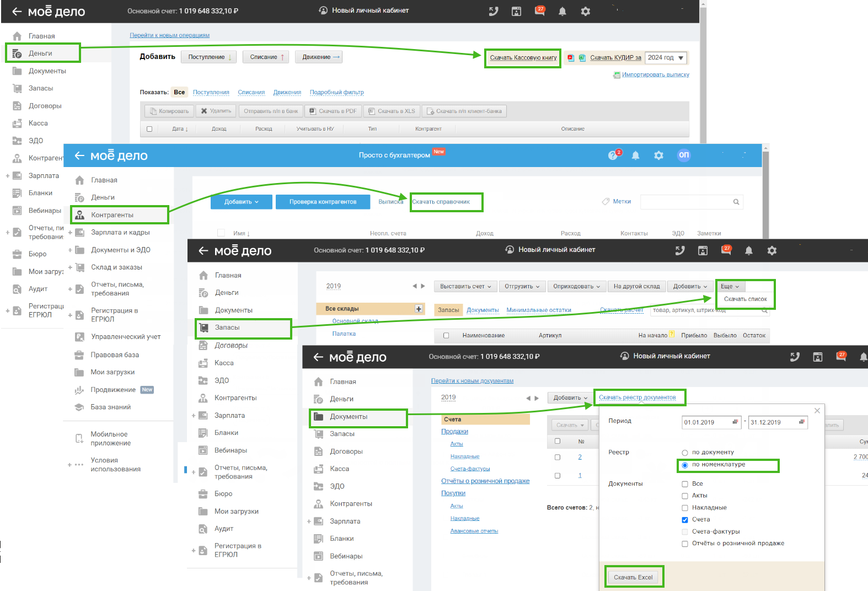Open the settings gear in Деньги page header

pyautogui.click(x=586, y=11)
